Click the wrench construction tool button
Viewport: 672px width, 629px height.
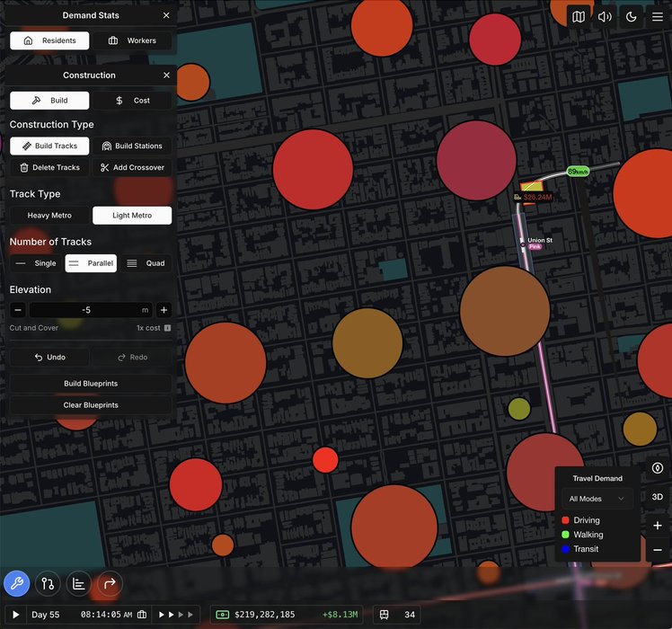click(16, 583)
